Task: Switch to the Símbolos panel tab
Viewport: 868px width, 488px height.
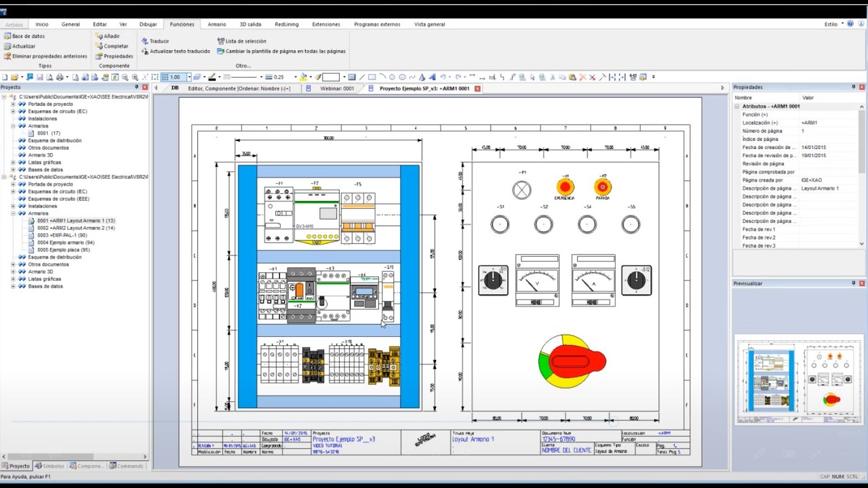Action: [x=50, y=466]
